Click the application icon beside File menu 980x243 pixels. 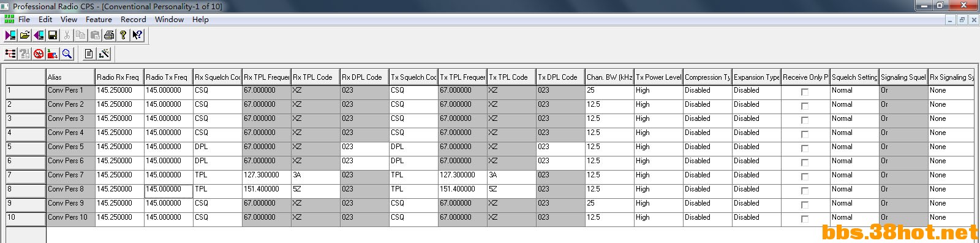click(x=9, y=19)
